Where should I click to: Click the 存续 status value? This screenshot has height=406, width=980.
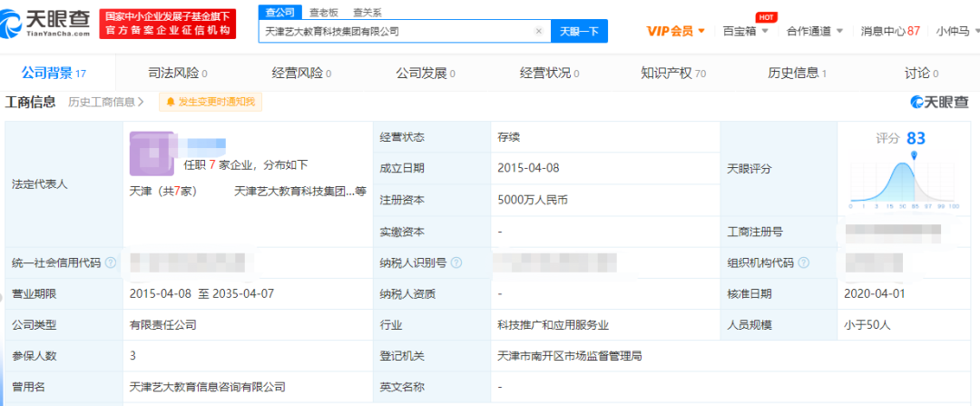click(x=509, y=137)
